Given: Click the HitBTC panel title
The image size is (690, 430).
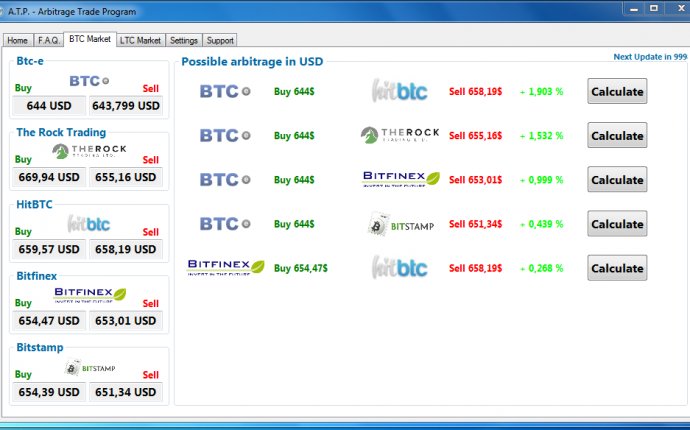Looking at the screenshot, I should 34,205.
